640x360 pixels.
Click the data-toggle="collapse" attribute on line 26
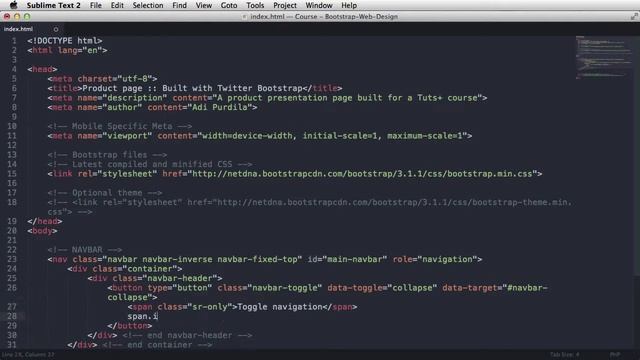point(382,288)
